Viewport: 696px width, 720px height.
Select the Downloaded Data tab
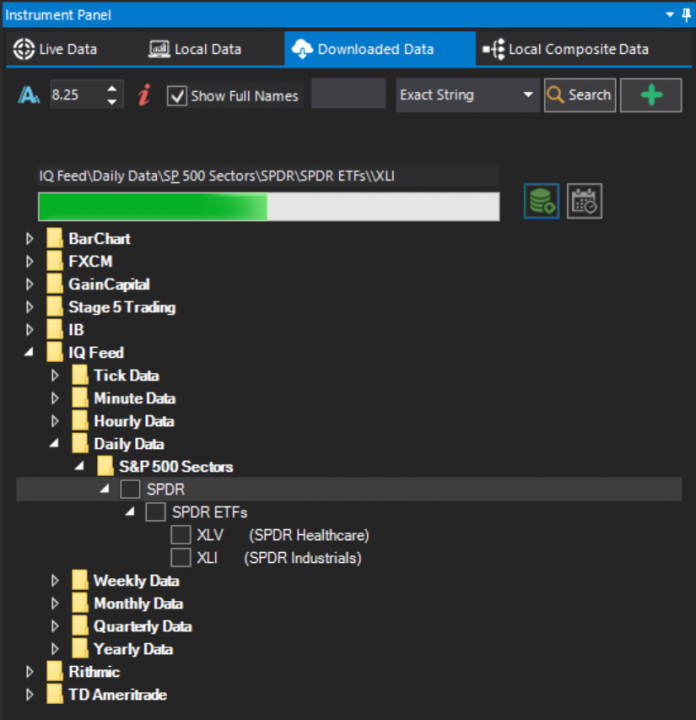point(380,49)
